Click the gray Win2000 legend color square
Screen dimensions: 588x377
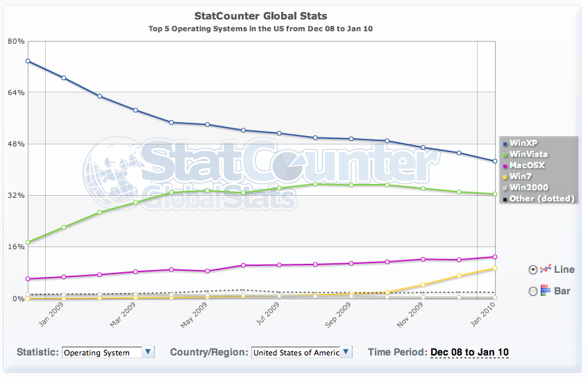tap(505, 187)
